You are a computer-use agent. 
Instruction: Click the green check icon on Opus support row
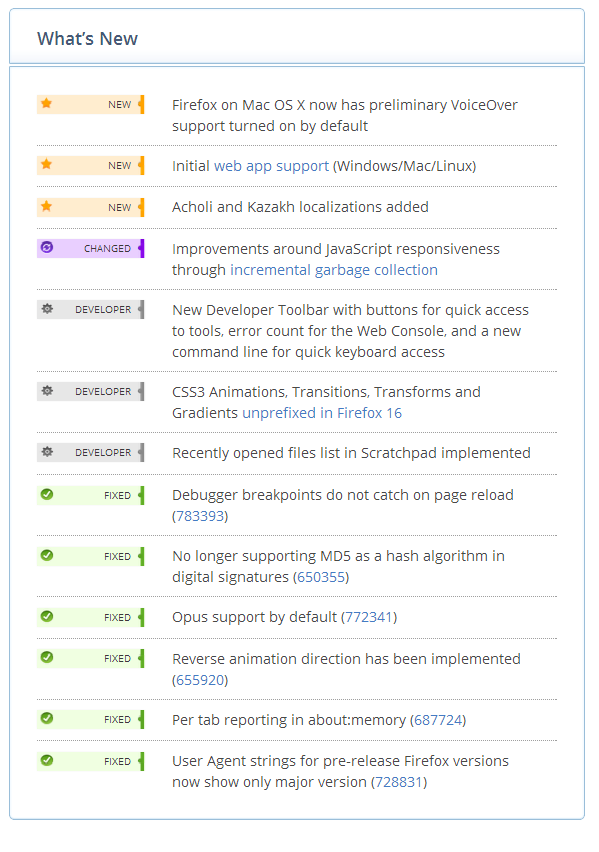(47, 616)
